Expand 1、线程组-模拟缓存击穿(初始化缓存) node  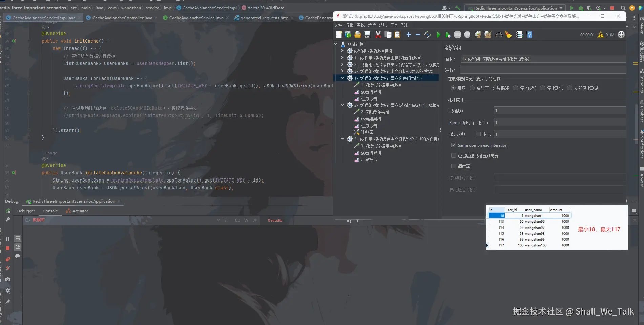342,58
